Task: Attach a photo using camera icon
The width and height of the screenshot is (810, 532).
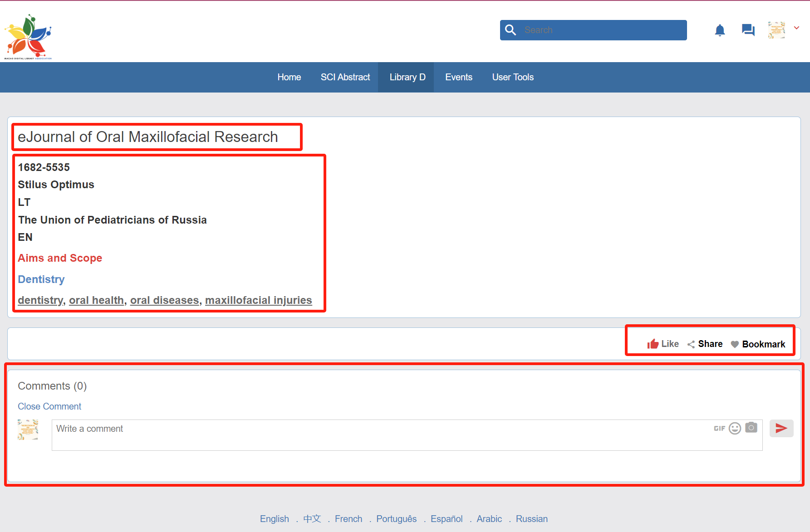Action: coord(751,428)
